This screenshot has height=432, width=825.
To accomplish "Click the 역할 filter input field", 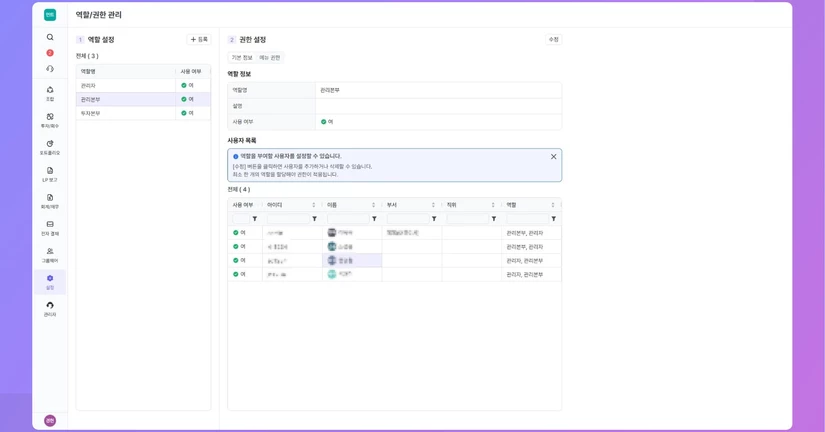I will [x=527, y=219].
